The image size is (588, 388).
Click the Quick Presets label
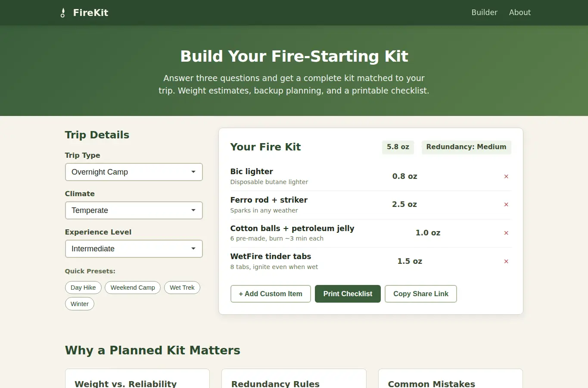pos(90,271)
